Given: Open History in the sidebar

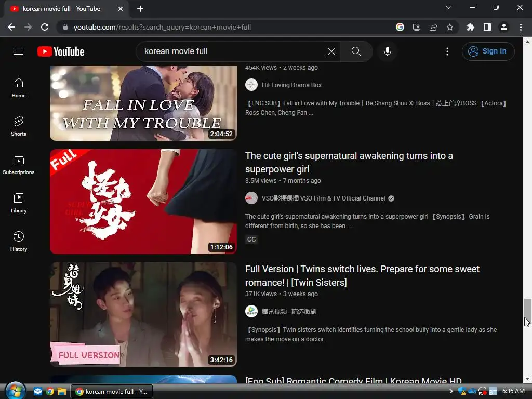Looking at the screenshot, I should (19, 241).
